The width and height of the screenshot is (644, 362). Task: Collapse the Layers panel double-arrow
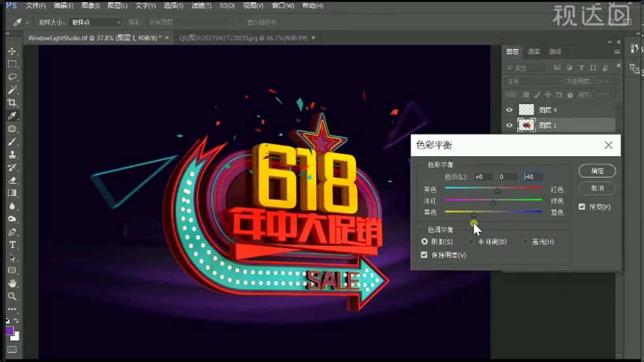tap(609, 42)
